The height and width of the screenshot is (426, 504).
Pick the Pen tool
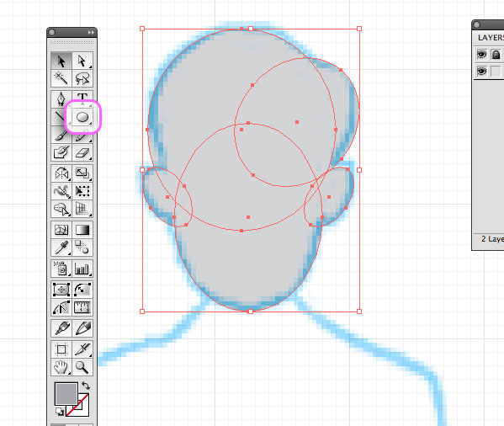point(61,99)
